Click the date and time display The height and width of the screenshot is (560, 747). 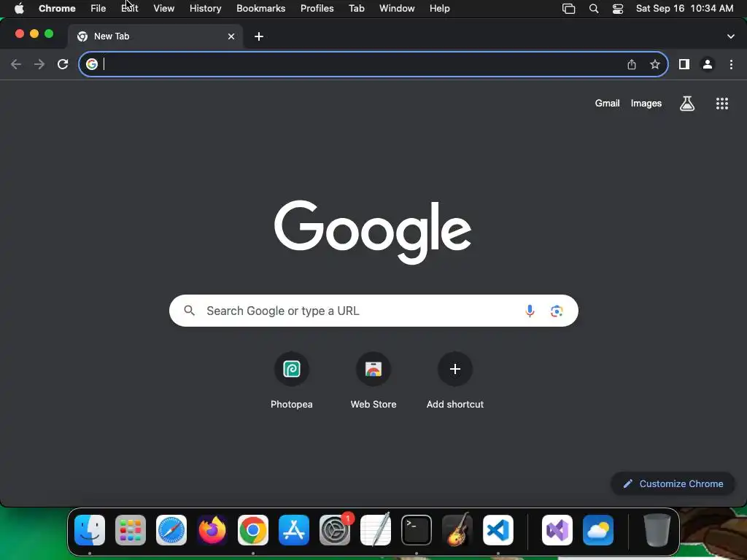pyautogui.click(x=684, y=9)
